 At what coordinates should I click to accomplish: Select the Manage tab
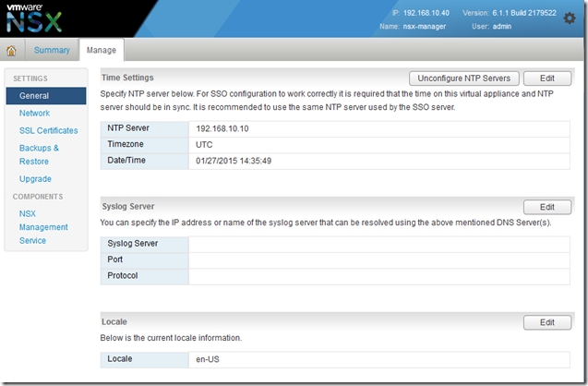(x=102, y=50)
